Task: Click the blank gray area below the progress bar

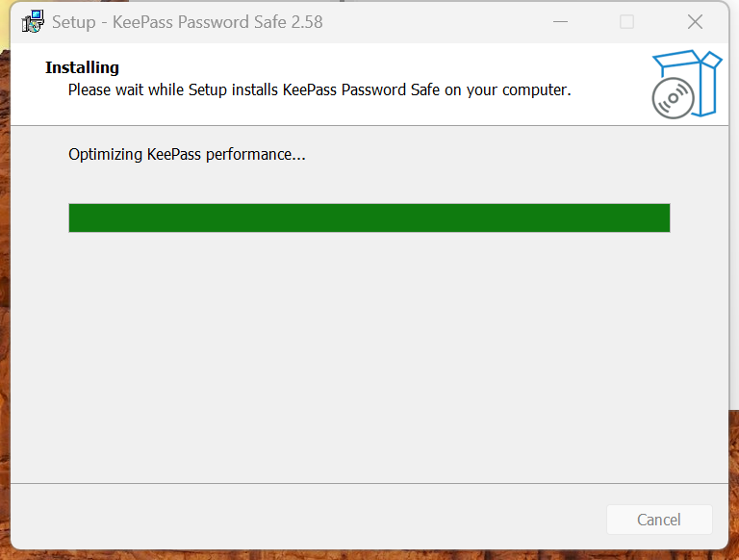Action: [369, 356]
